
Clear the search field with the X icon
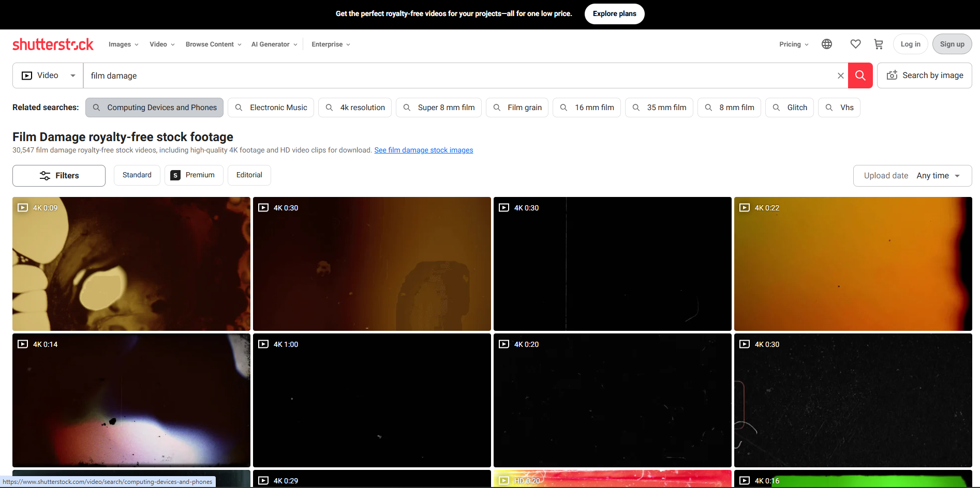click(840, 75)
